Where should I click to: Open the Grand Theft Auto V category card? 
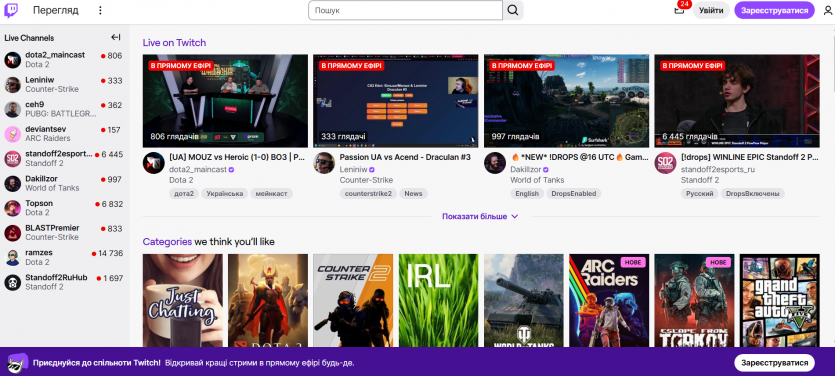(x=780, y=301)
